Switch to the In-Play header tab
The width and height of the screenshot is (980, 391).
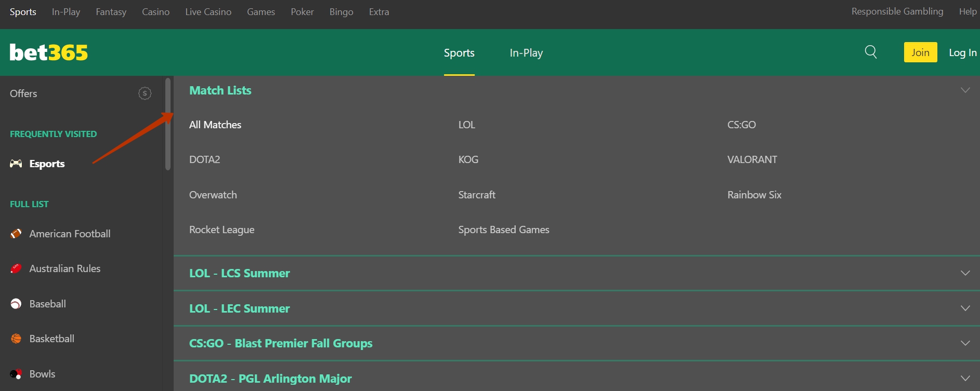click(526, 53)
